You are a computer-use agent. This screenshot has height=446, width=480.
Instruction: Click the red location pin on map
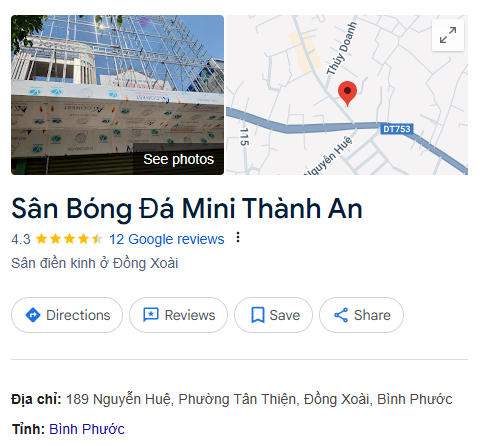click(347, 94)
